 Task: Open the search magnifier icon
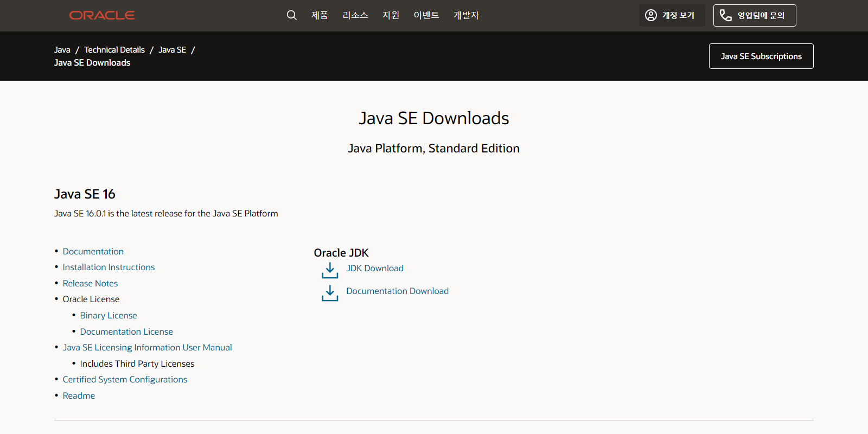[292, 15]
